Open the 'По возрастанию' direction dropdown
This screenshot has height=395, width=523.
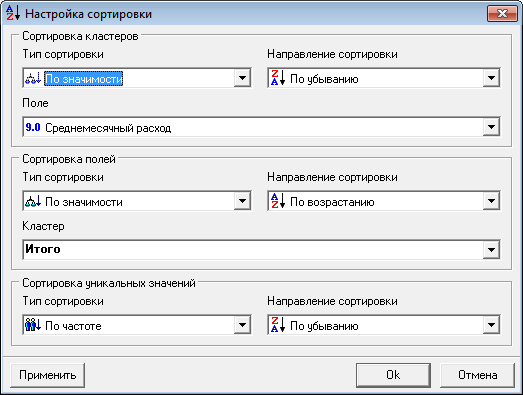click(x=491, y=201)
